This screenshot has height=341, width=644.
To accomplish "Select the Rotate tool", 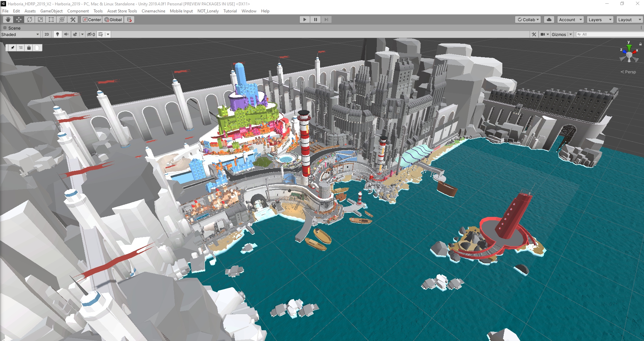I will [x=29, y=20].
